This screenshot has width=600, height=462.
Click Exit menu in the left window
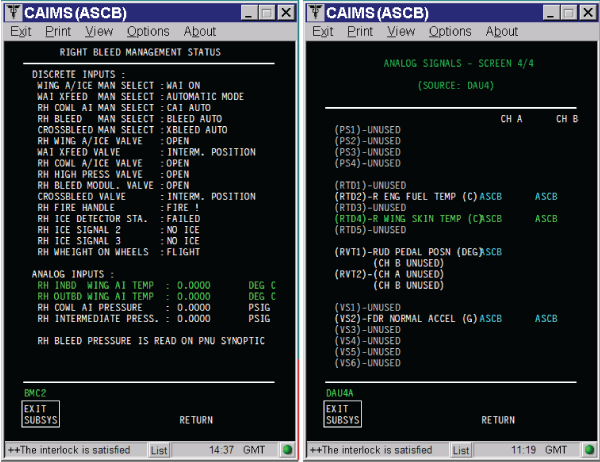21,31
